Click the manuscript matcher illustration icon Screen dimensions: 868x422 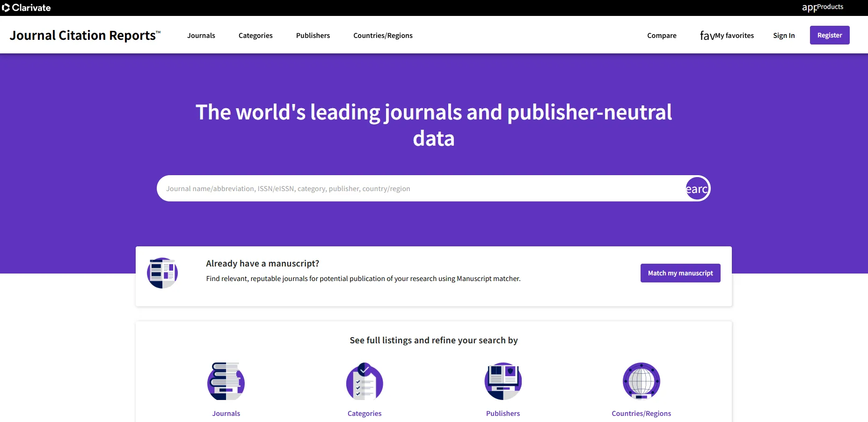[x=162, y=273]
